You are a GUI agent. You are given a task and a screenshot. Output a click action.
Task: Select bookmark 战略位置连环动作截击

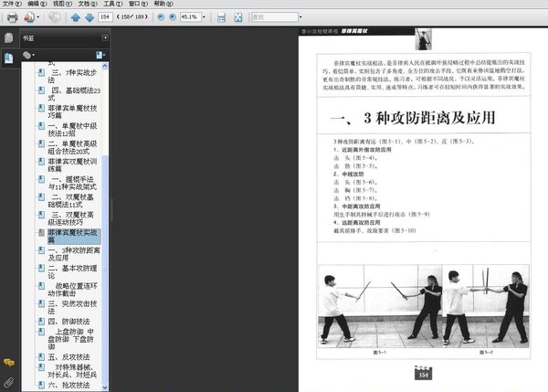72,290
